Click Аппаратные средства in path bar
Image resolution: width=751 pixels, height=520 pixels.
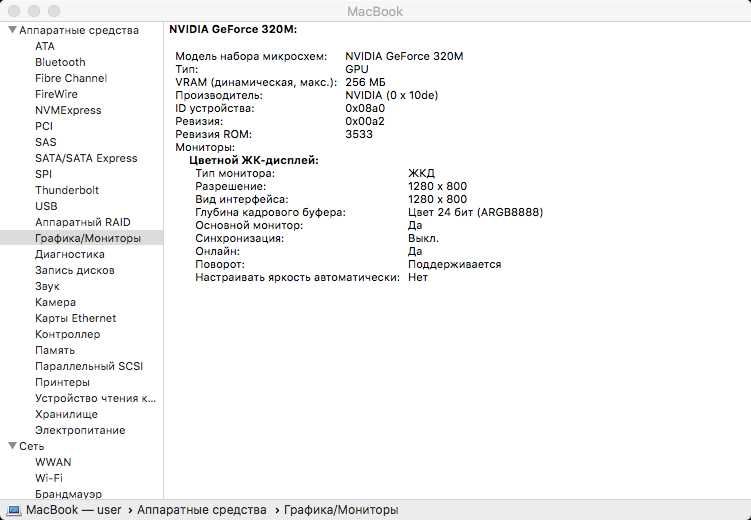202,510
